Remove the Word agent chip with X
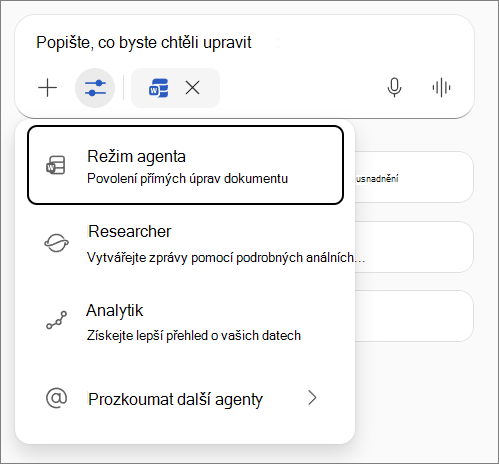Viewport: 499px width, 464px height. (x=192, y=88)
